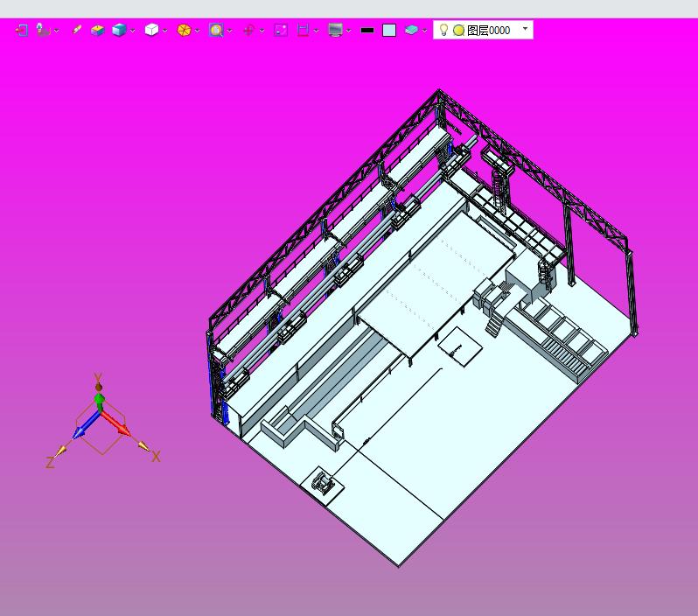Click the white cube view icon
The image size is (698, 616).
pyautogui.click(x=151, y=30)
